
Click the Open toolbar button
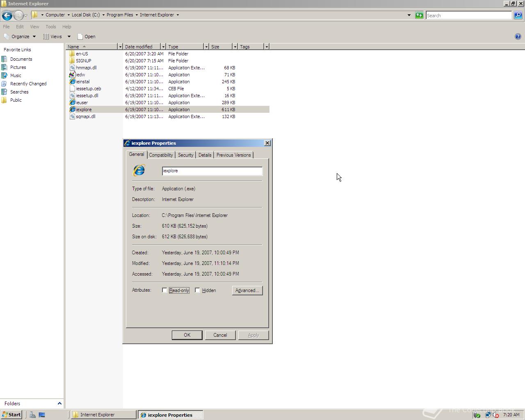click(x=86, y=37)
